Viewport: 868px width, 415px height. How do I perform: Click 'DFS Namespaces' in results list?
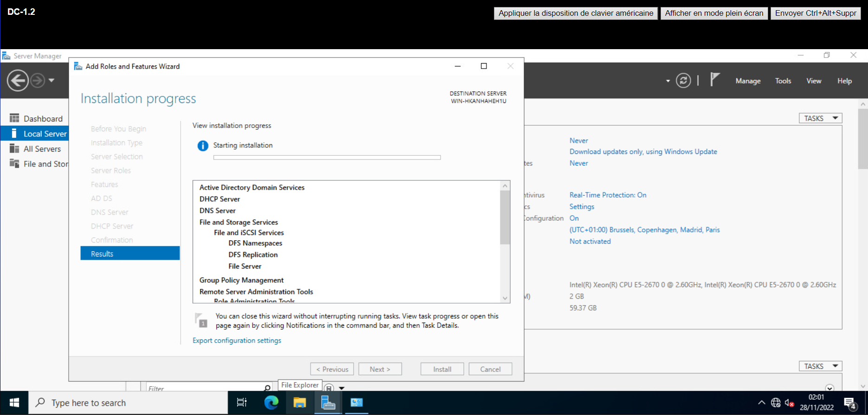click(255, 243)
